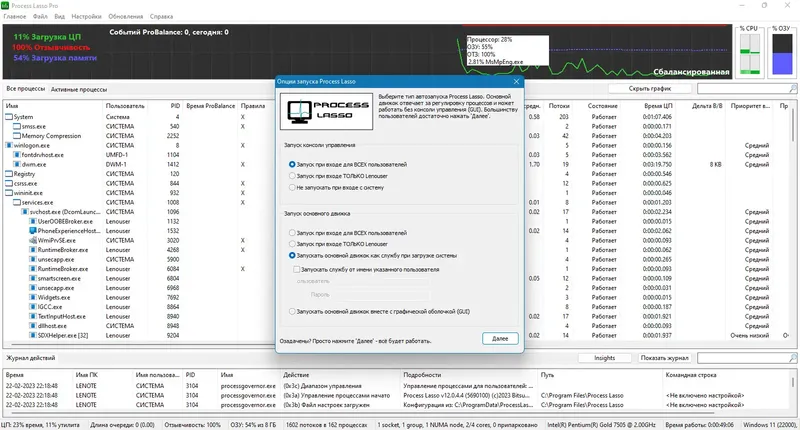The width and height of the screenshot is (800, 430).
Task: Open the Главное menu
Action: tap(15, 16)
